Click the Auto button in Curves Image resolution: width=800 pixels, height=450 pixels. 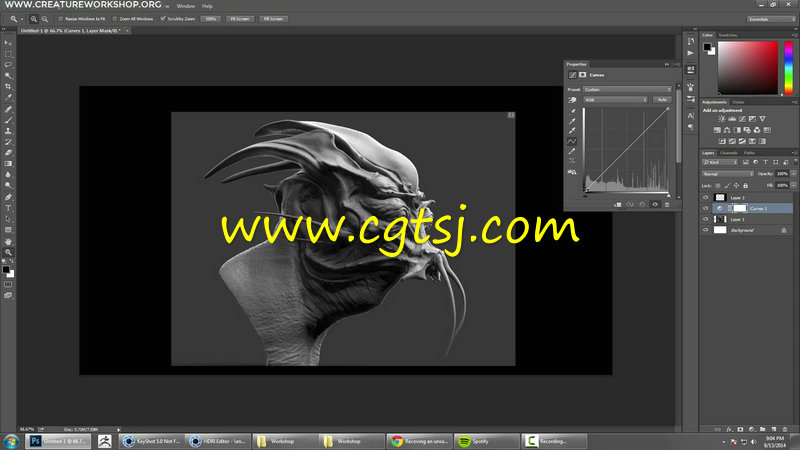click(x=662, y=99)
